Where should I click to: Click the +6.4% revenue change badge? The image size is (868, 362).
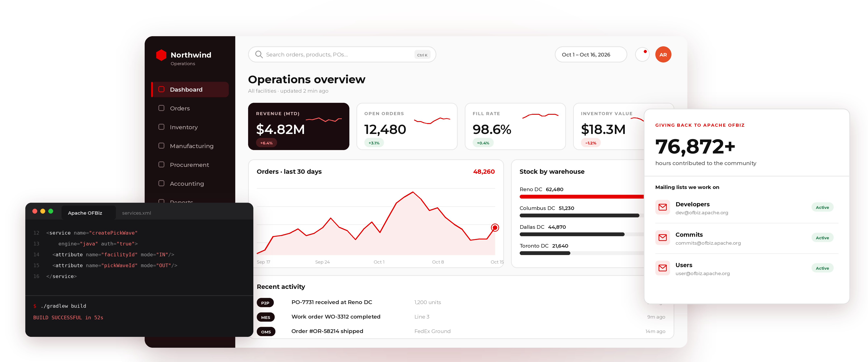[x=266, y=143]
